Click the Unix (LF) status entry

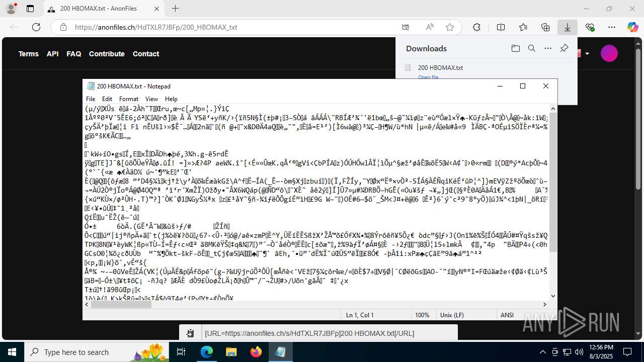click(x=452, y=315)
